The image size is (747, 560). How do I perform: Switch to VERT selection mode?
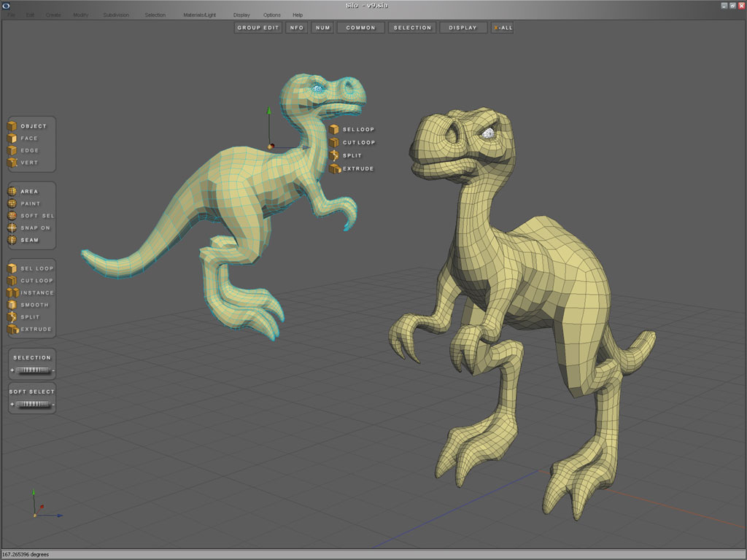point(23,163)
